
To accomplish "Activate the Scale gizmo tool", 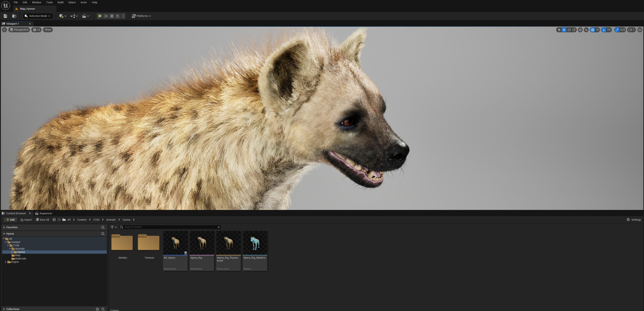I will pyautogui.click(x=574, y=30).
